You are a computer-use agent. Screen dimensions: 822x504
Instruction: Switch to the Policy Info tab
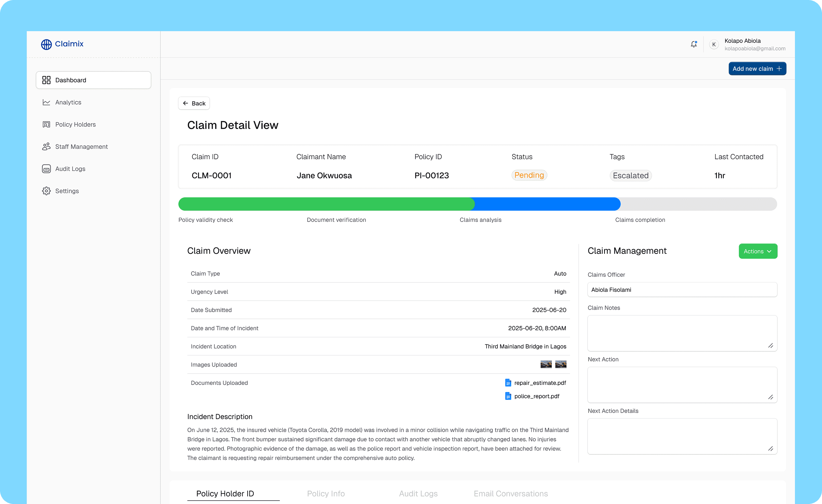tap(326, 493)
